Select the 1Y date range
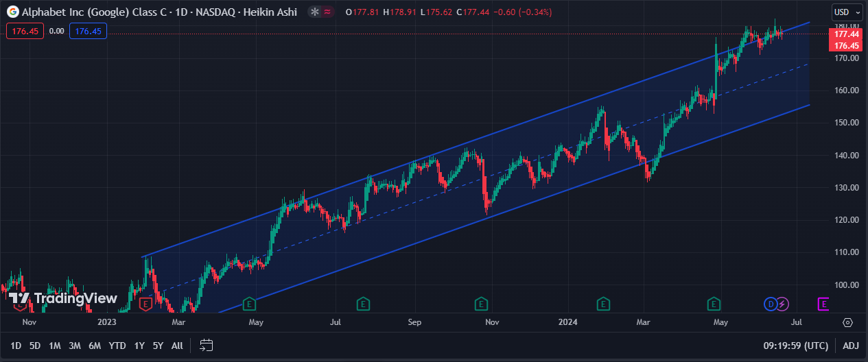The height and width of the screenshot is (362, 868). [x=139, y=346]
